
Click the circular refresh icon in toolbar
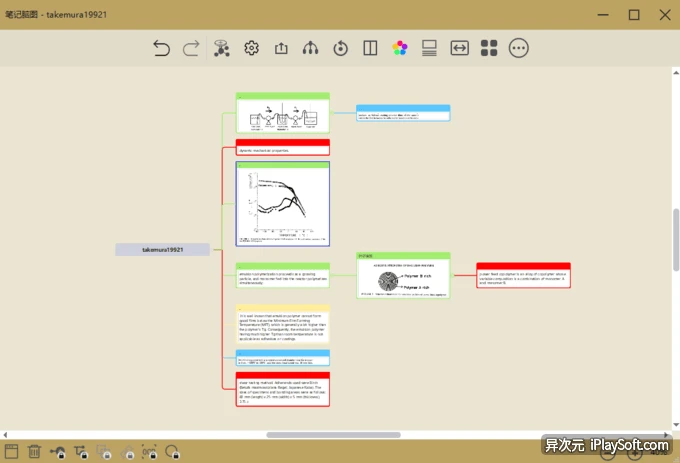pos(341,48)
